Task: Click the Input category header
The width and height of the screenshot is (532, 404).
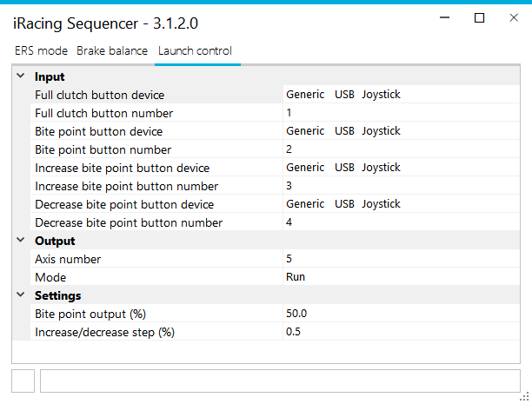Action: pyautogui.click(x=50, y=76)
